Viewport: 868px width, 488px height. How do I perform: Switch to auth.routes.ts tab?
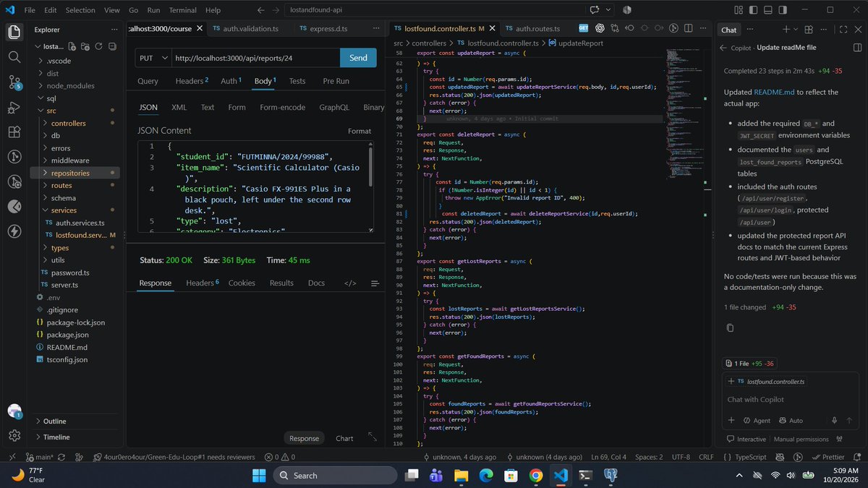(537, 29)
